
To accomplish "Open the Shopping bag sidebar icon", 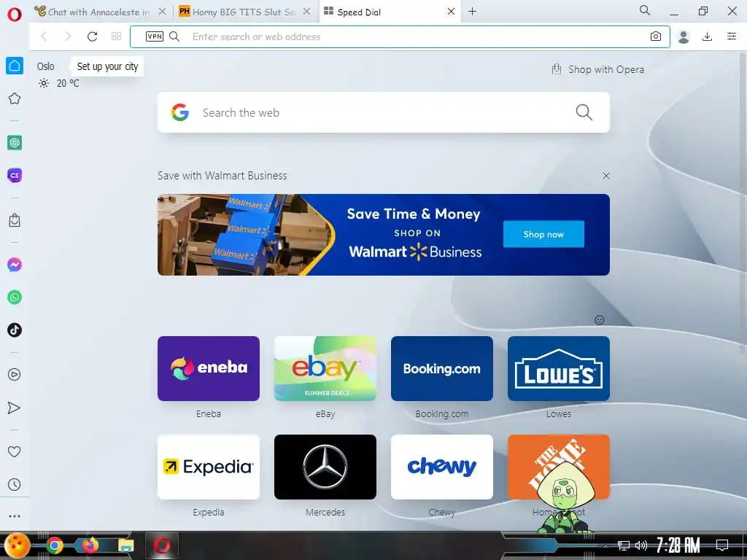I will point(15,220).
